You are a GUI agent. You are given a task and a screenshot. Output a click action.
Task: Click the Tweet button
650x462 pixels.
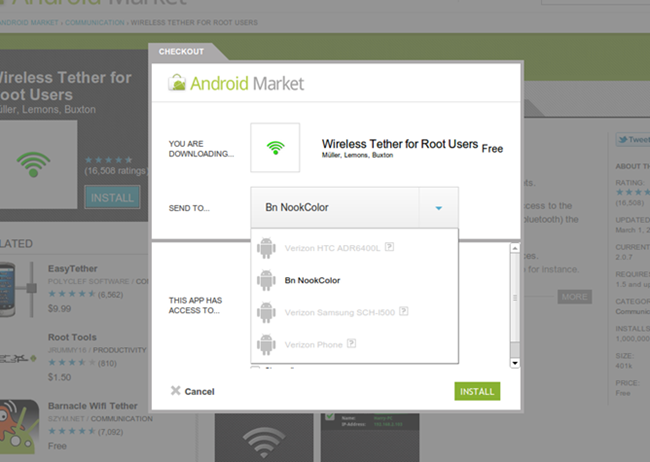pyautogui.click(x=633, y=140)
